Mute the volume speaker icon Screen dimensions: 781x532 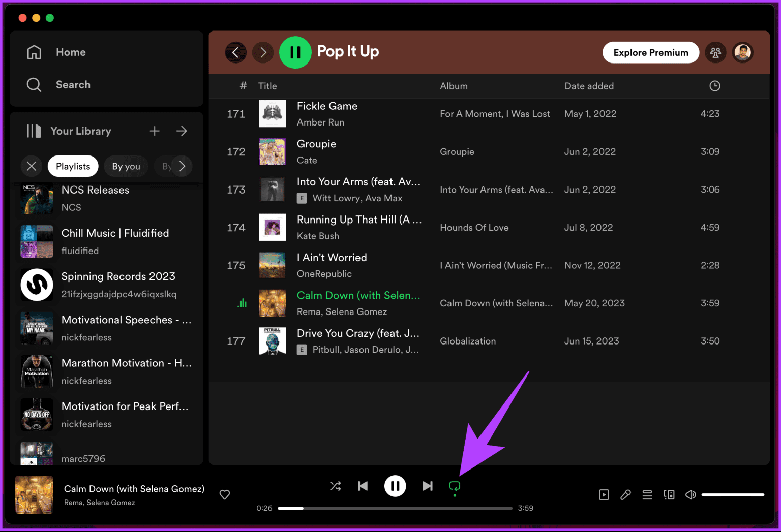tap(690, 495)
